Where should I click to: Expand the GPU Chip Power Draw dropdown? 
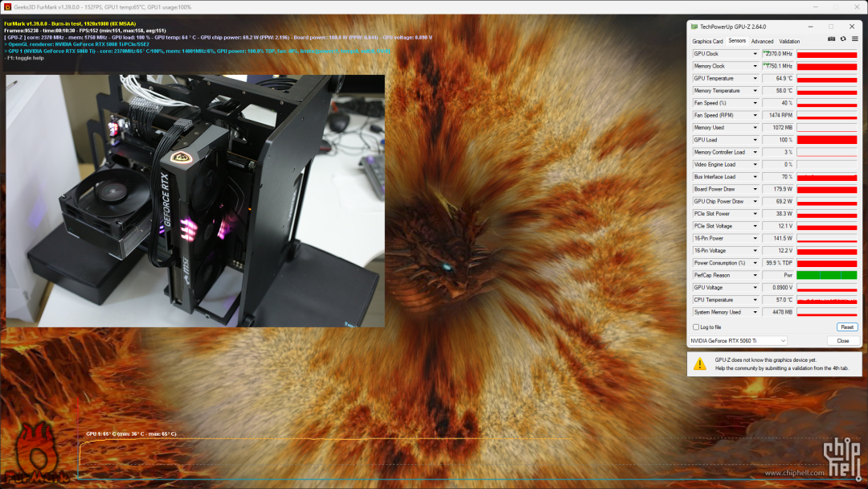click(755, 202)
